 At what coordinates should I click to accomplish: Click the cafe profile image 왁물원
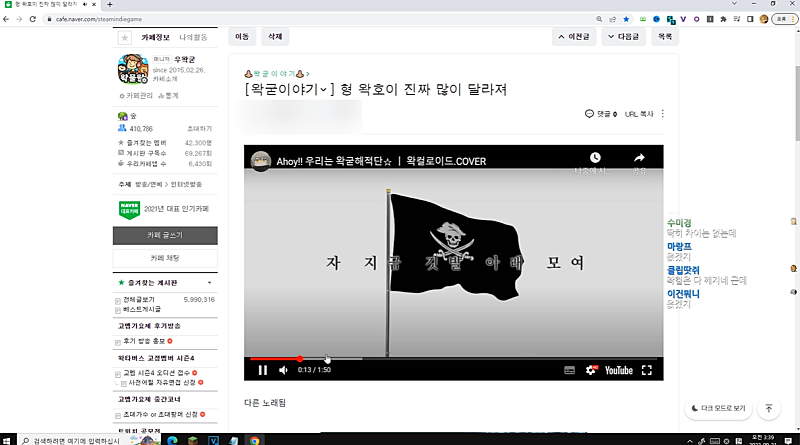[133, 68]
